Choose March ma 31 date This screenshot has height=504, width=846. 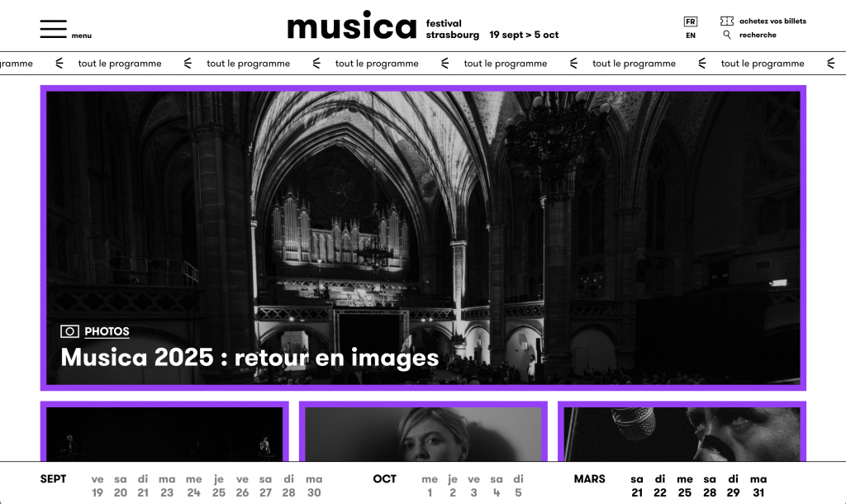click(x=758, y=486)
